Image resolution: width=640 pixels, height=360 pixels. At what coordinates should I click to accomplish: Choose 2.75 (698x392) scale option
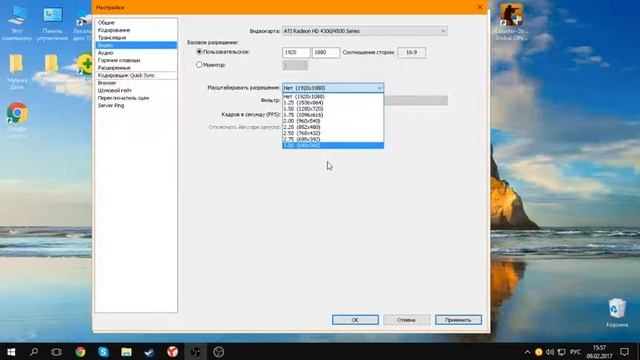pyautogui.click(x=333, y=140)
